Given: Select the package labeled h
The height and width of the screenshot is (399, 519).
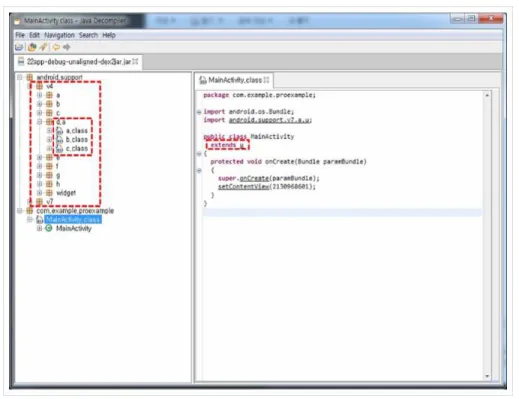Looking at the screenshot, I should 58,184.
